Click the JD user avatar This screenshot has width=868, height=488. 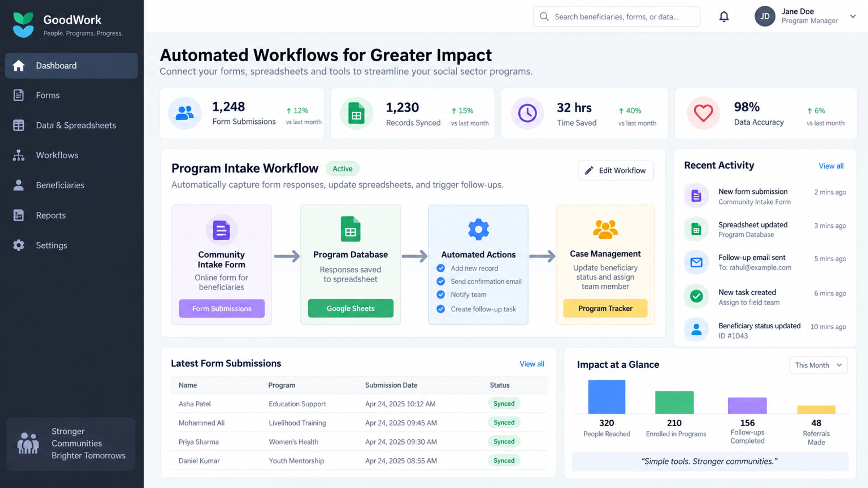coord(765,16)
